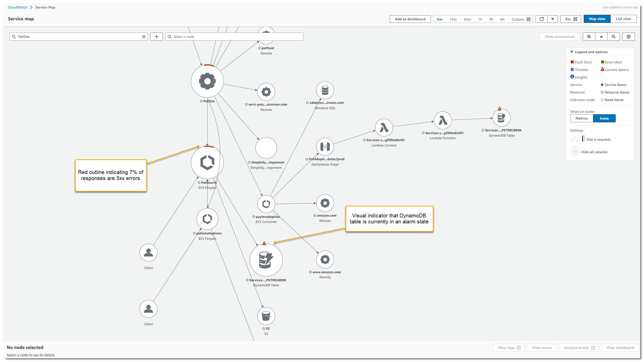
Task: Select the 1h time range
Action: [x=480, y=19]
